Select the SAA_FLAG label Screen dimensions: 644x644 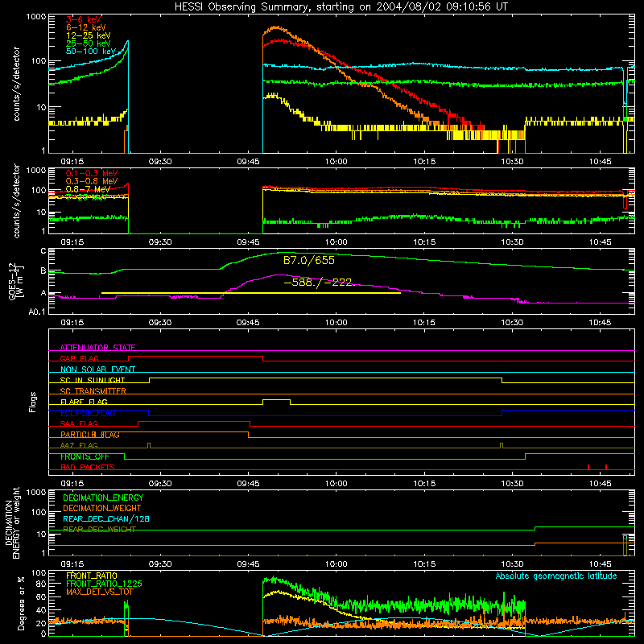click(x=79, y=423)
